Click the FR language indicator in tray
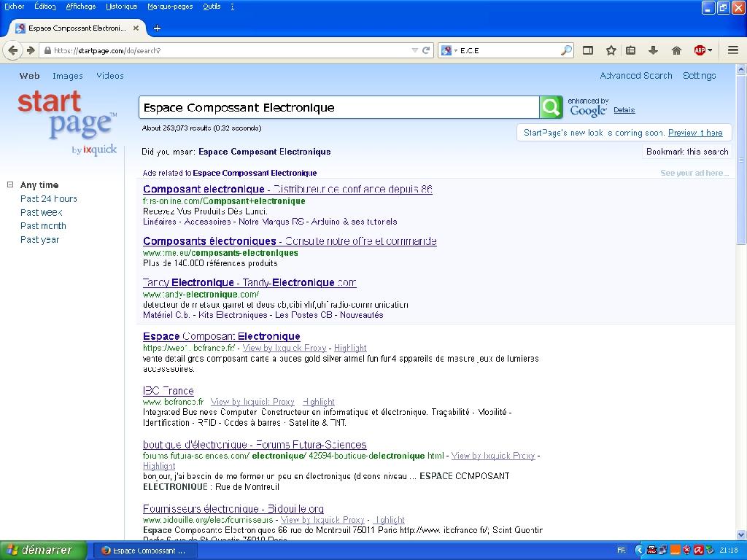This screenshot has width=747, height=560. (622, 551)
